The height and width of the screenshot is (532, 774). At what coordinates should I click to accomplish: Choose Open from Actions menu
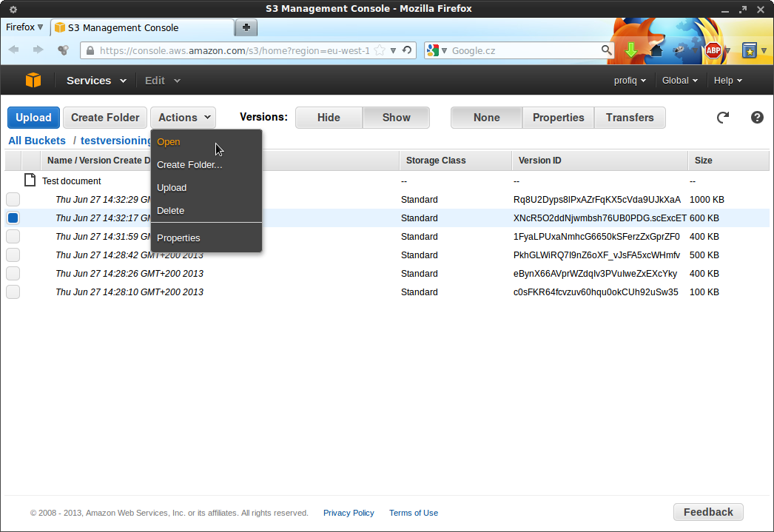click(x=206, y=141)
